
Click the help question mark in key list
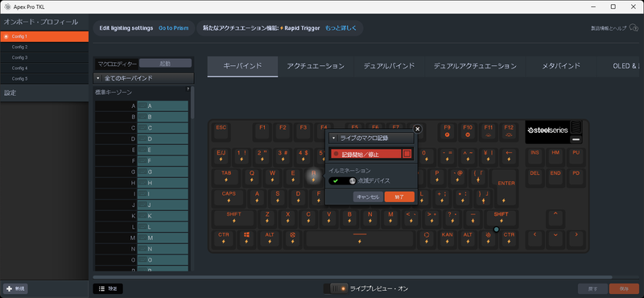[x=188, y=89]
